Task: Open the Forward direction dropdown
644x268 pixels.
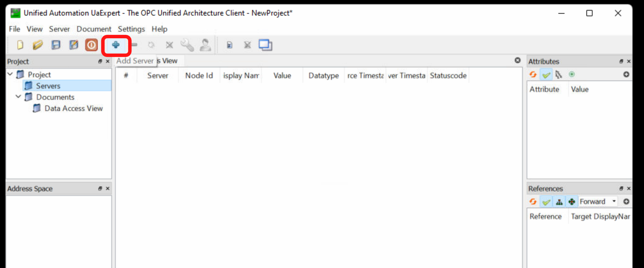Action: pyautogui.click(x=598, y=202)
